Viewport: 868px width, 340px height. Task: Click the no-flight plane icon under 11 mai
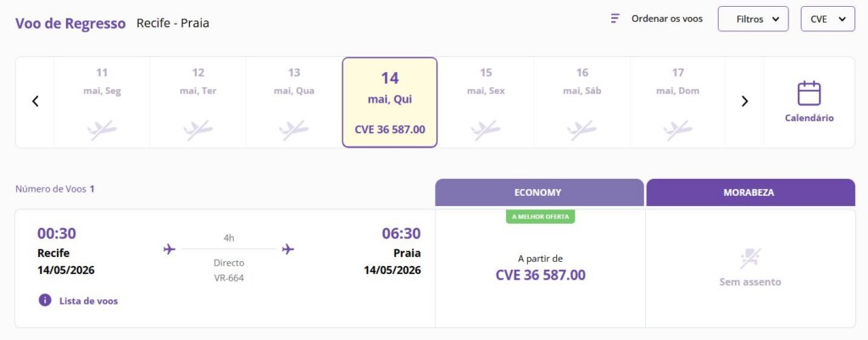pos(102,130)
